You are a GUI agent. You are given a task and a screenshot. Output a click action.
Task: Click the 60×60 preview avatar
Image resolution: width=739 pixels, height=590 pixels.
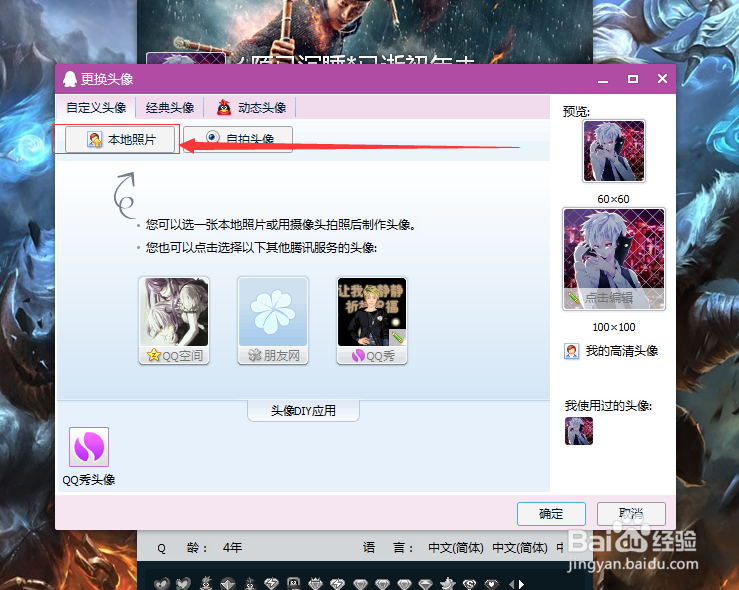(614, 151)
